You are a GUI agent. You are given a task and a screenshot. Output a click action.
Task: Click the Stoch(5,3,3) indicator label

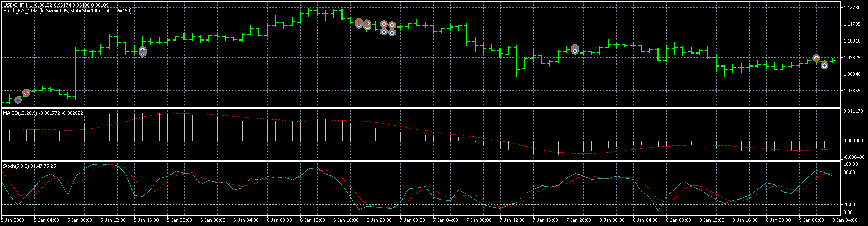(x=16, y=166)
